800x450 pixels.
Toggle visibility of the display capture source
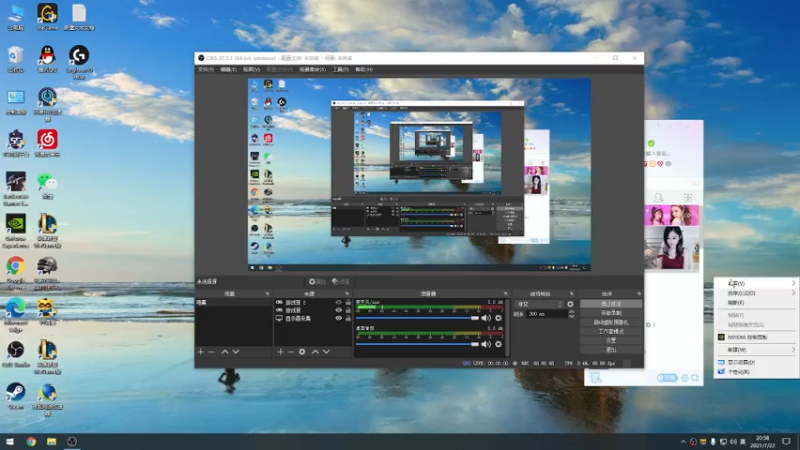pos(338,318)
